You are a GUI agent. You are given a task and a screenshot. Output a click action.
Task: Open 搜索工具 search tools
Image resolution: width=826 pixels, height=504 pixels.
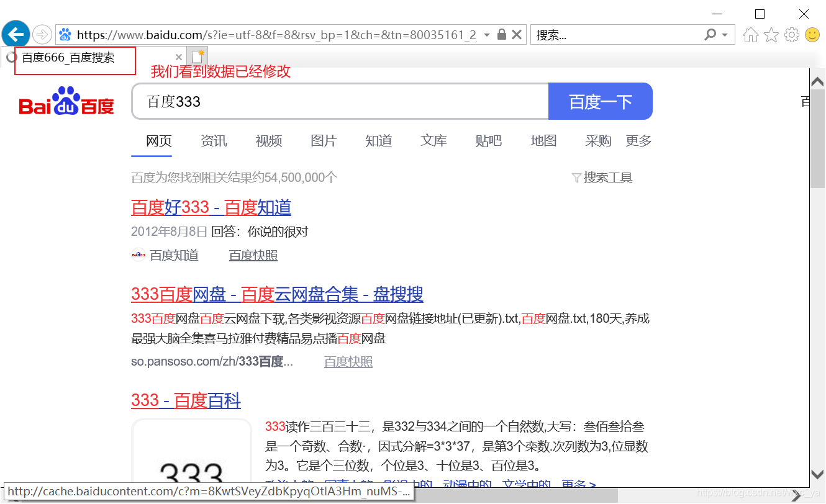608,178
